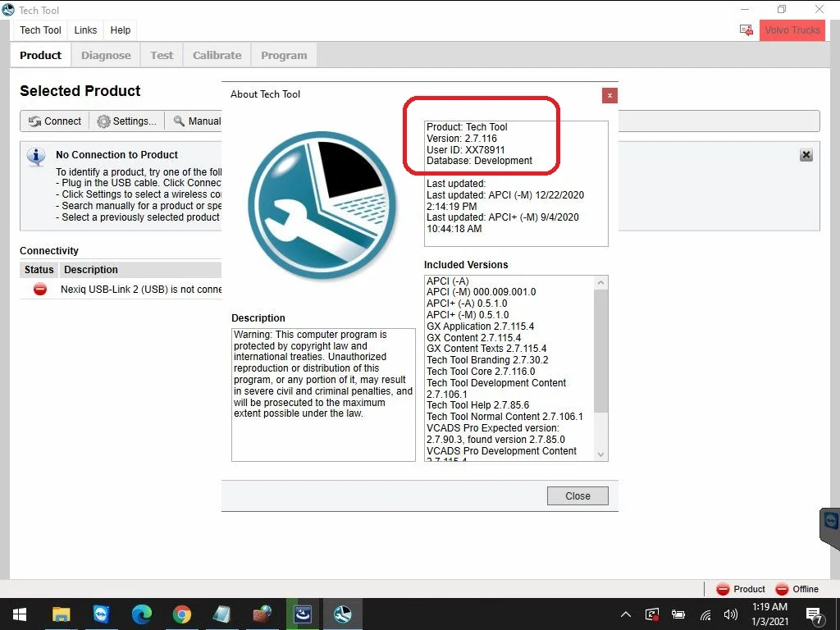840x630 pixels.
Task: Click the Offline status indicator
Action: tap(797, 589)
